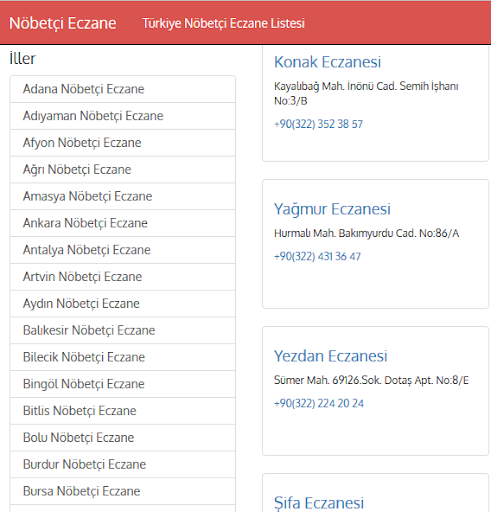Open Bursa Nöbetçi Eczane
The image size is (491, 512).
(x=123, y=491)
